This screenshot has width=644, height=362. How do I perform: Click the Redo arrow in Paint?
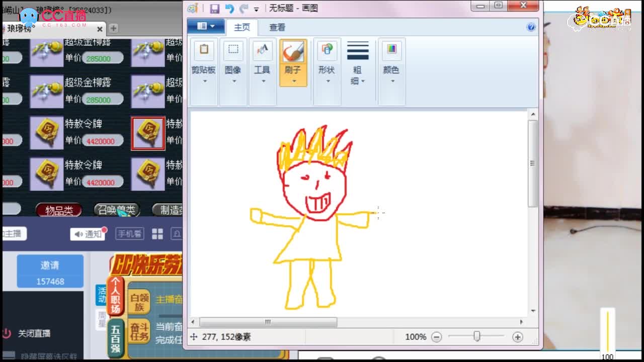(x=244, y=8)
